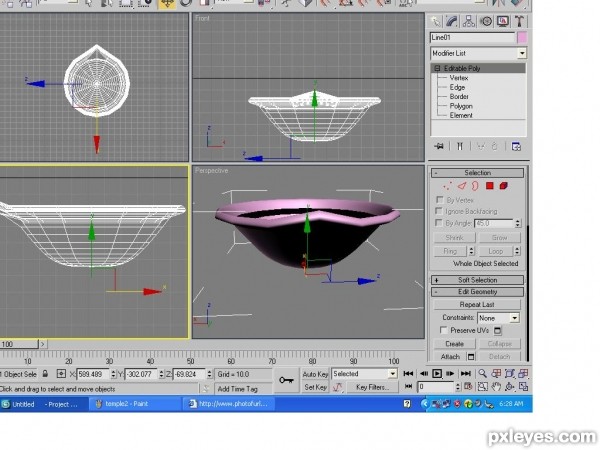Screen dimensions: 600x450
Task: Select Border sub-object icon in Selection rollout
Action: coord(475,186)
